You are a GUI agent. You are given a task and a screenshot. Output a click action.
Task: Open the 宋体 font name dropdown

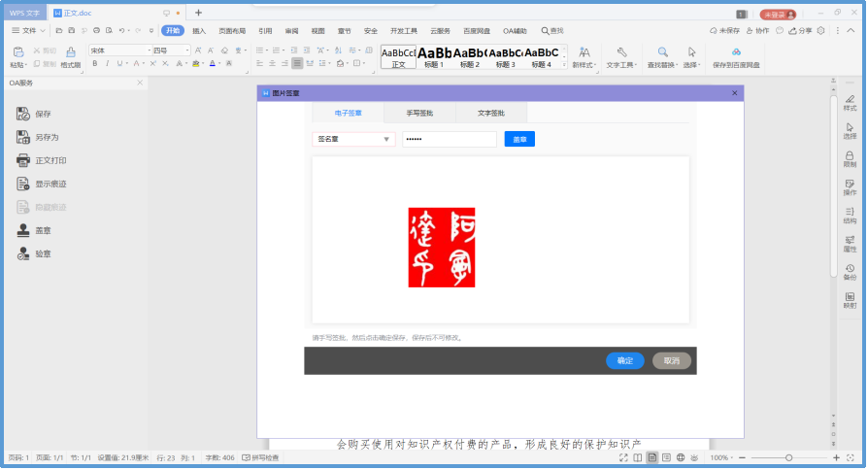pyautogui.click(x=149, y=50)
